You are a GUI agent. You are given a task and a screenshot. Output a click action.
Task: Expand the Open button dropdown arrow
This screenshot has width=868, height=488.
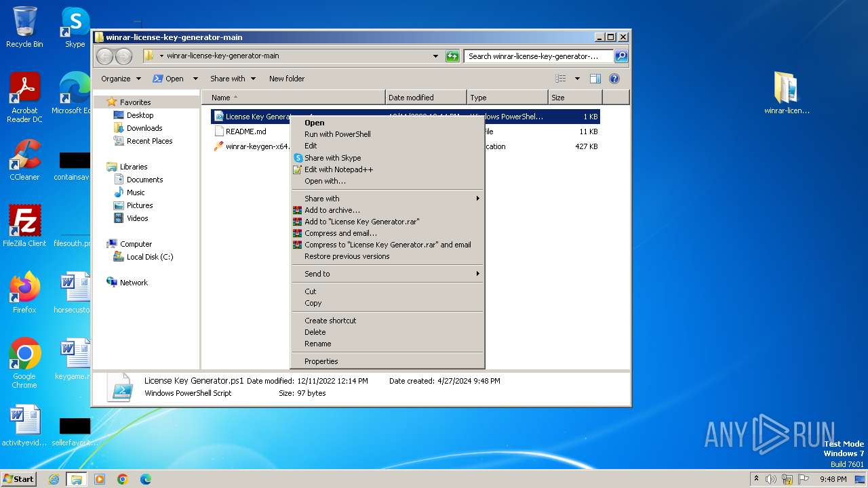(195, 79)
